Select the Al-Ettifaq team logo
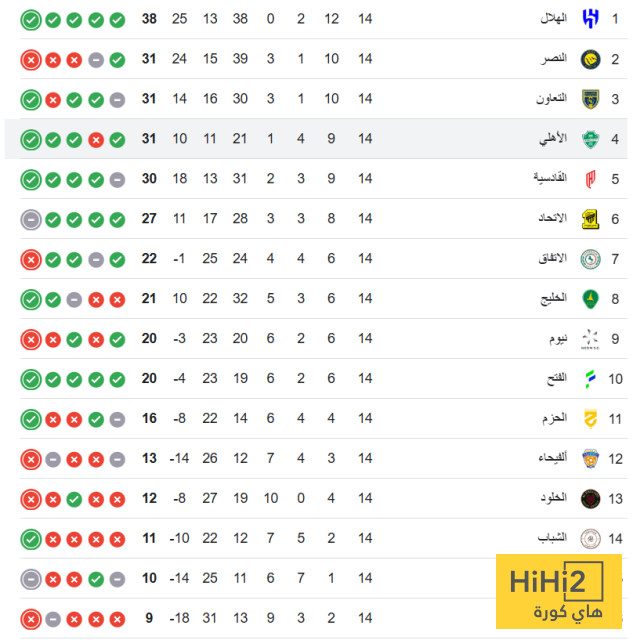Image resolution: width=633 pixels, height=640 pixels. 590,259
